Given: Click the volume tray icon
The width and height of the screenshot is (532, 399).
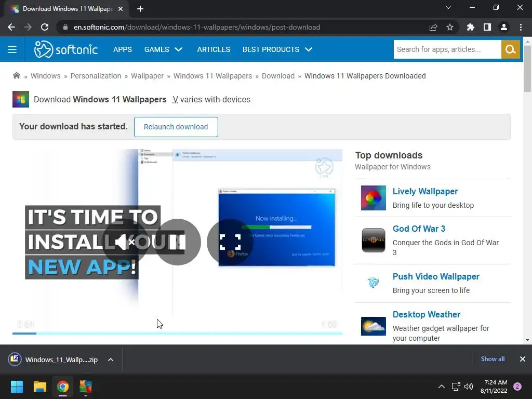Looking at the screenshot, I should (x=469, y=387).
